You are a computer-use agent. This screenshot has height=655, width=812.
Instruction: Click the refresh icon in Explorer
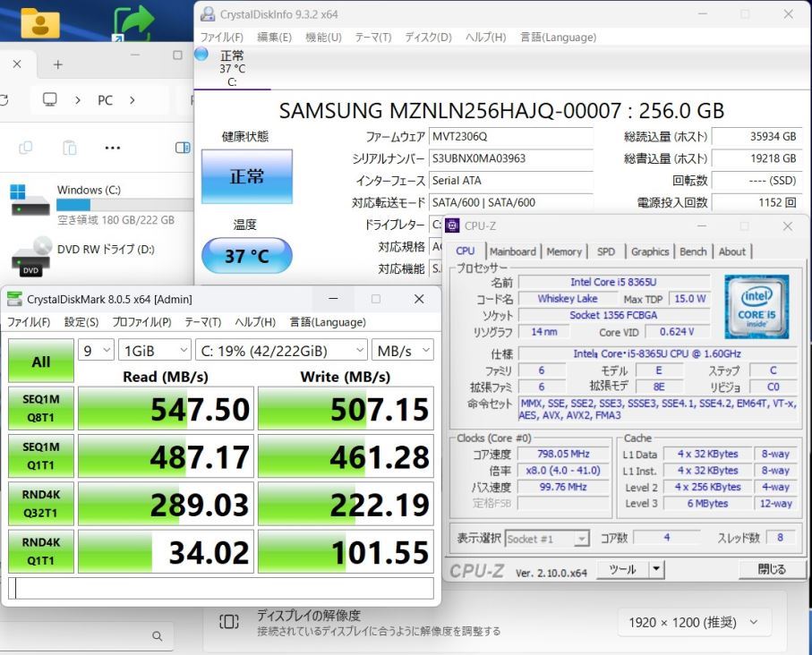4,100
